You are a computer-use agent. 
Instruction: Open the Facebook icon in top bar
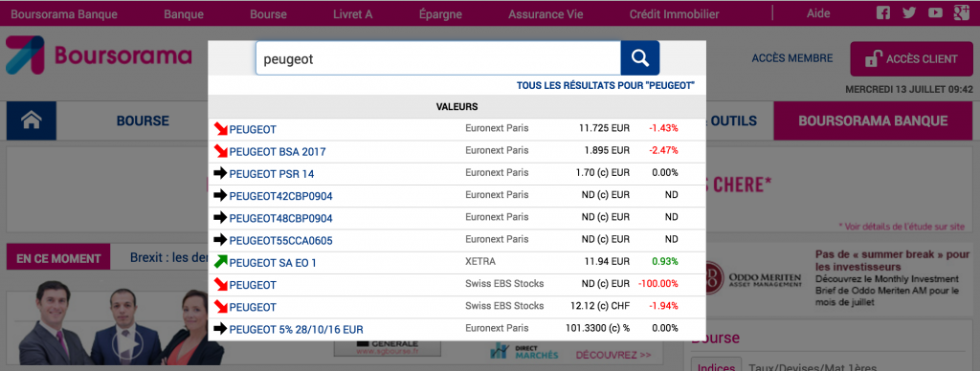[x=883, y=13]
